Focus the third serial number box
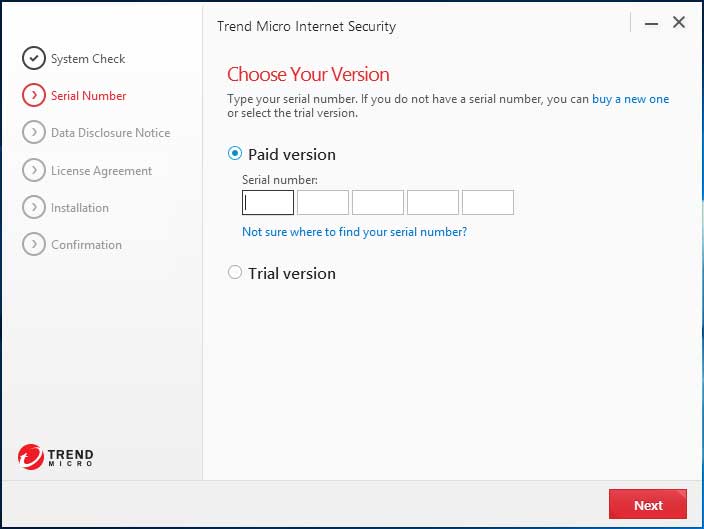The width and height of the screenshot is (704, 529). (378, 203)
